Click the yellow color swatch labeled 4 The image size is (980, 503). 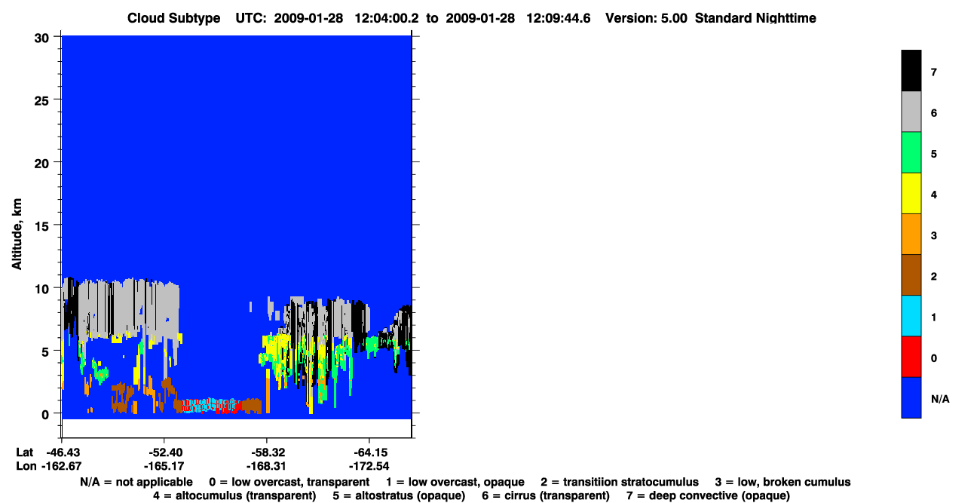[911, 193]
